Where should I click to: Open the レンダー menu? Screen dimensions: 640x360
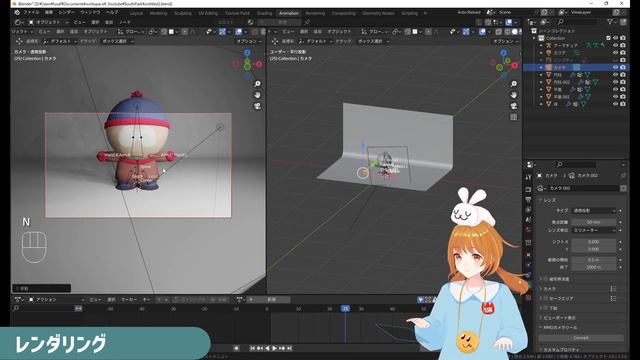[x=66, y=13]
